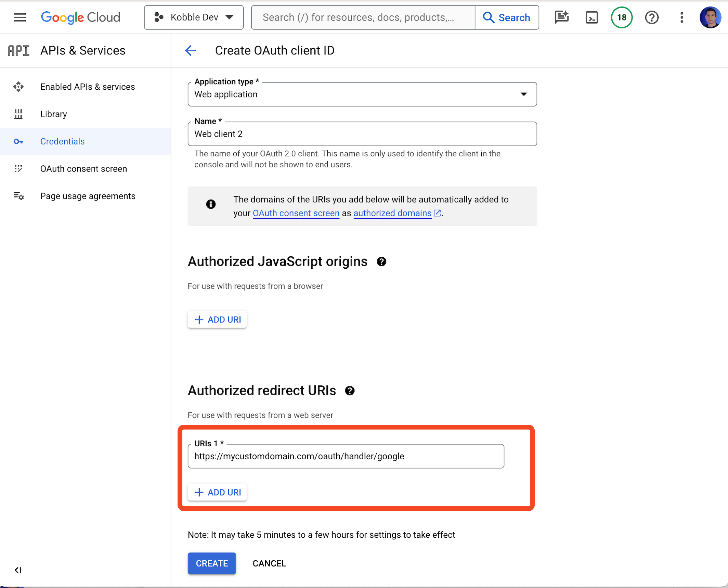Open the release notes icon
Screen dimensions: 728x588
[561, 17]
